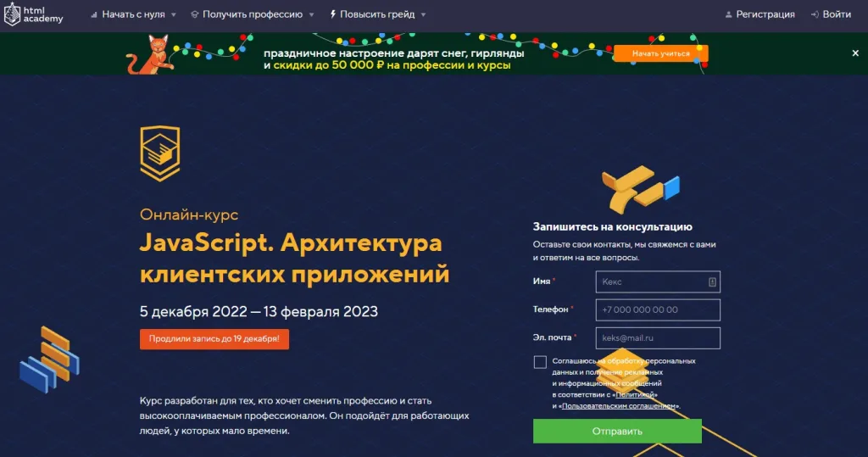This screenshot has width=868, height=457.
Task: Expand the arrow next to Начать с нуля
Action: point(173,15)
